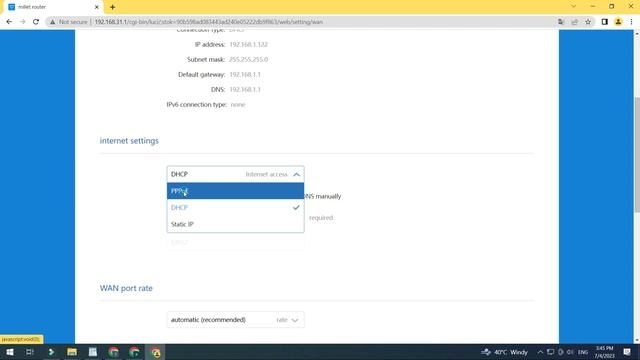Go forward in browser history
Image resolution: width=640 pixels, height=360 pixels.
(22, 22)
